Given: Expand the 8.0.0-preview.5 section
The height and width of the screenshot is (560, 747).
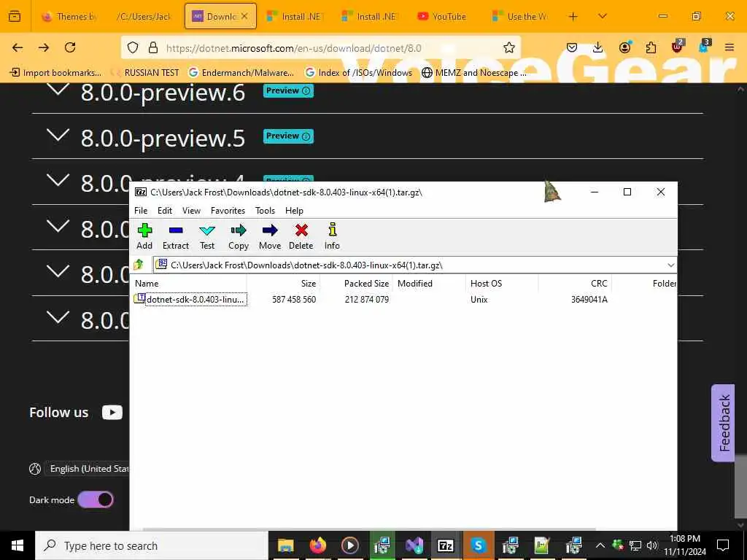Looking at the screenshot, I should (58, 135).
